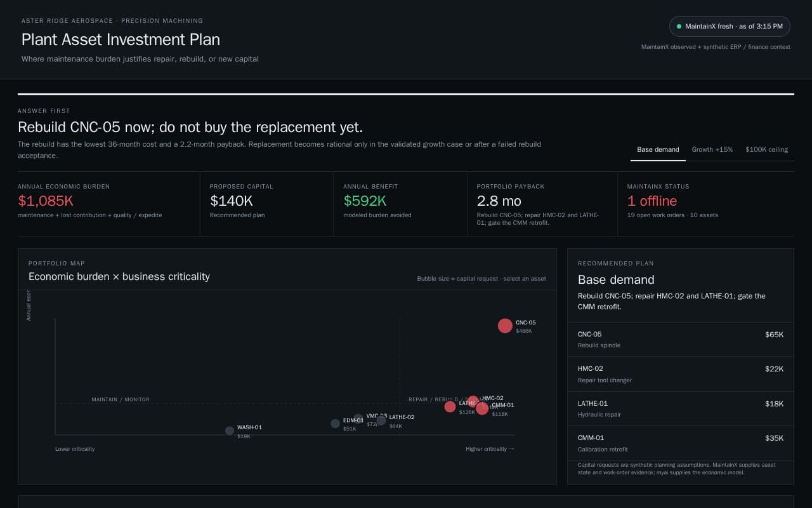Open the CMM-01 Calibration retrofit row

coord(681,443)
